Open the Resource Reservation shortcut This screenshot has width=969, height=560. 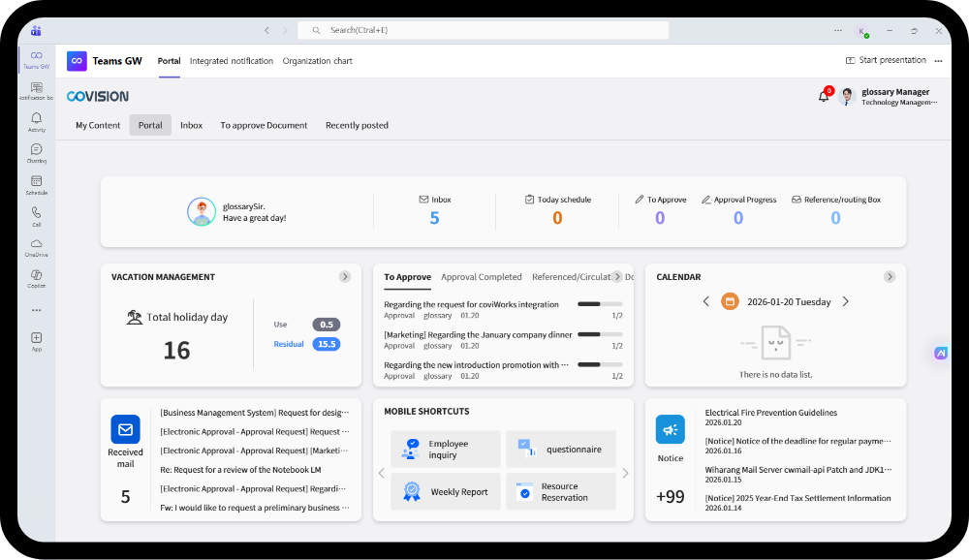561,492
